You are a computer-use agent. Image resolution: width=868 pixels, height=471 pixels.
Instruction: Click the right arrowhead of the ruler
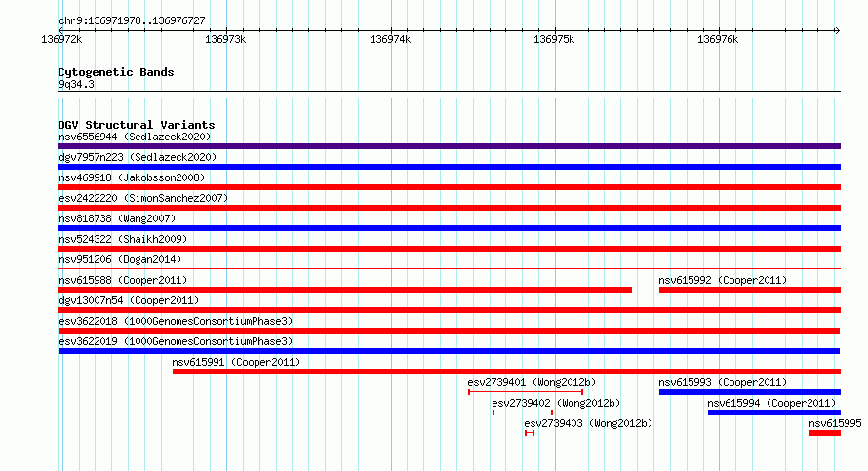[838, 30]
